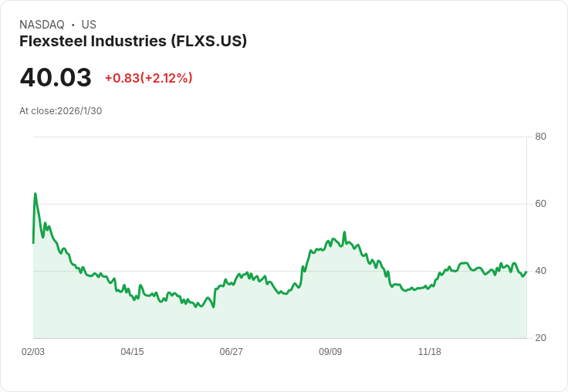Select the 09/09 date axis label
Viewport: 568px width, 392px height.
(x=330, y=352)
